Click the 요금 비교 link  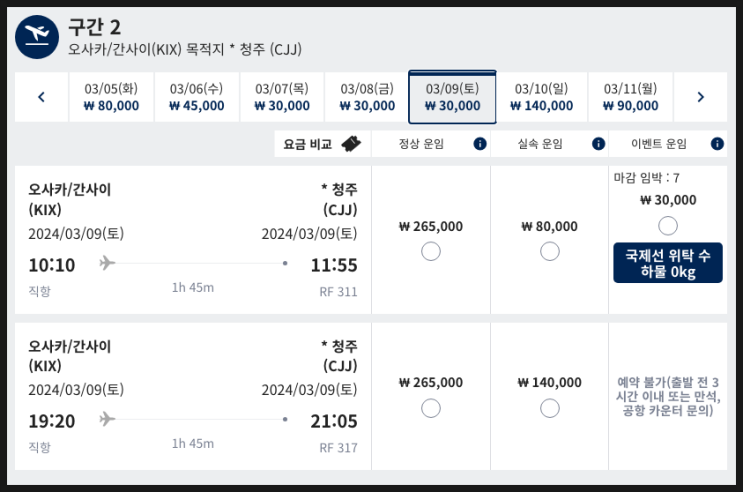tap(308, 144)
